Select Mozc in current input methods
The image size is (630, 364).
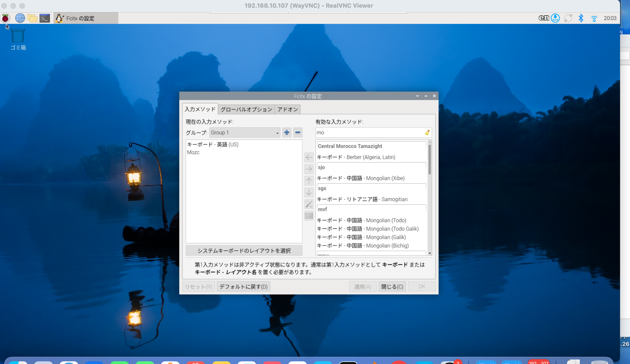(x=193, y=152)
